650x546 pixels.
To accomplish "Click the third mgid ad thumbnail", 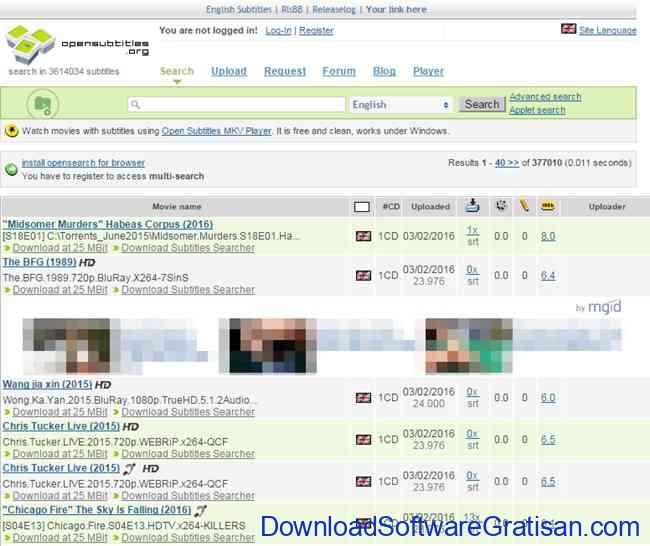I will coord(469,346).
